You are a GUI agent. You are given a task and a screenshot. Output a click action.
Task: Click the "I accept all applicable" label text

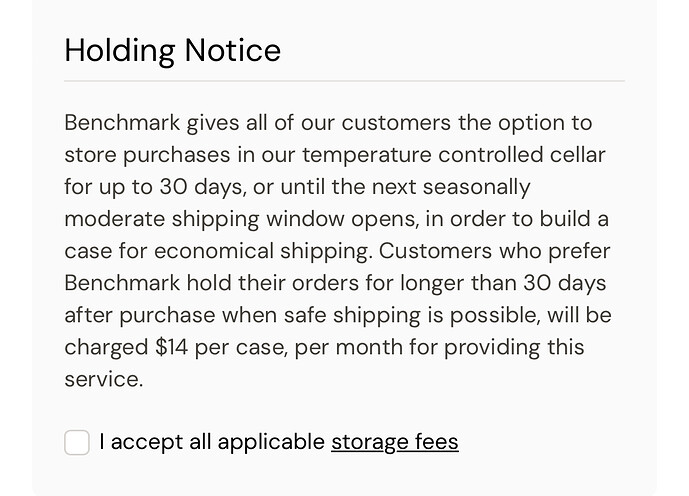(x=212, y=441)
